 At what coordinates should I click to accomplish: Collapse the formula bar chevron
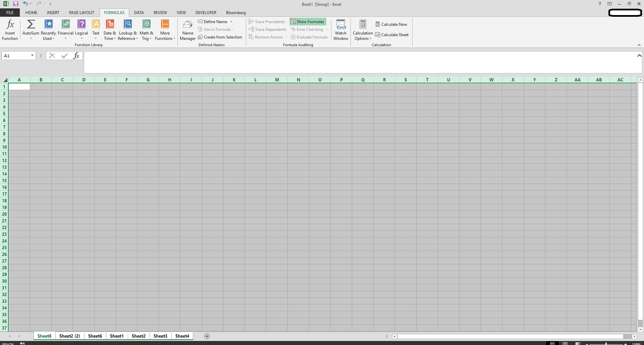[639, 56]
